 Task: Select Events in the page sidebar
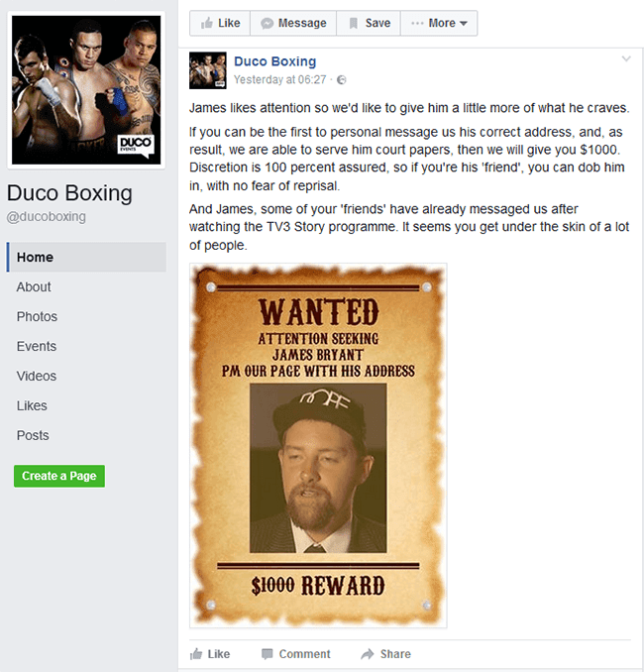pyautogui.click(x=37, y=346)
